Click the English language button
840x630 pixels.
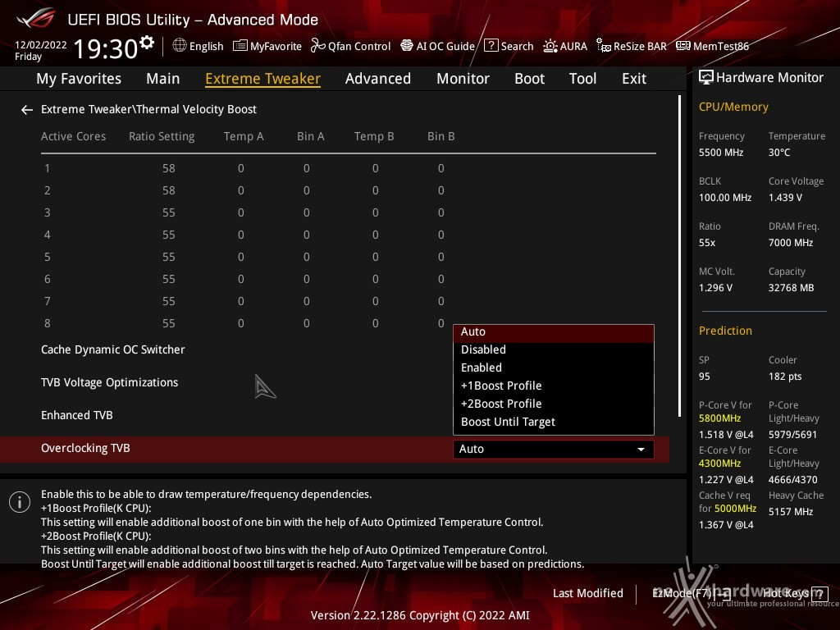[206, 46]
